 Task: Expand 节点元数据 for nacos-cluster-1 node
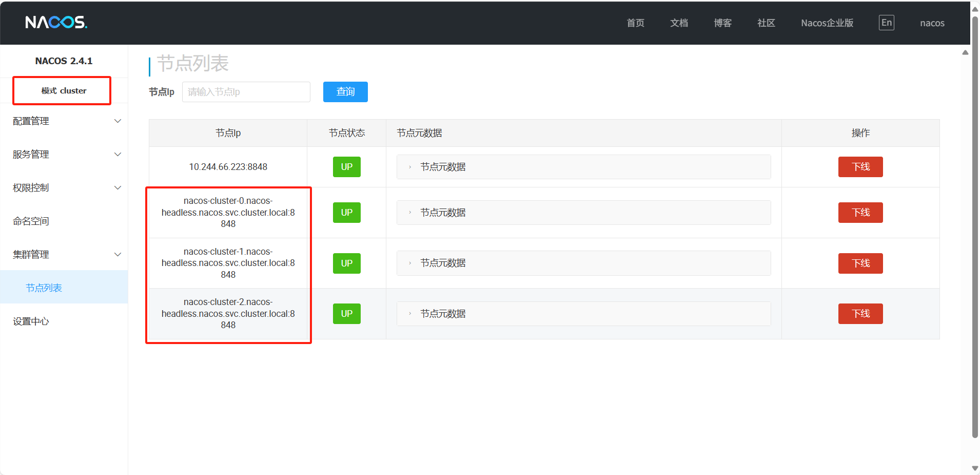(x=583, y=263)
